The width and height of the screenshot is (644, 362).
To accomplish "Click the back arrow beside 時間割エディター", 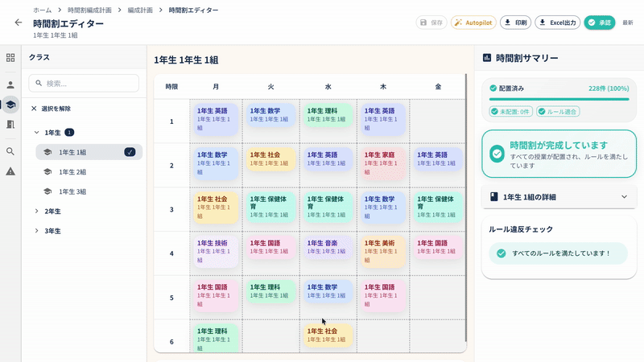I will (19, 23).
